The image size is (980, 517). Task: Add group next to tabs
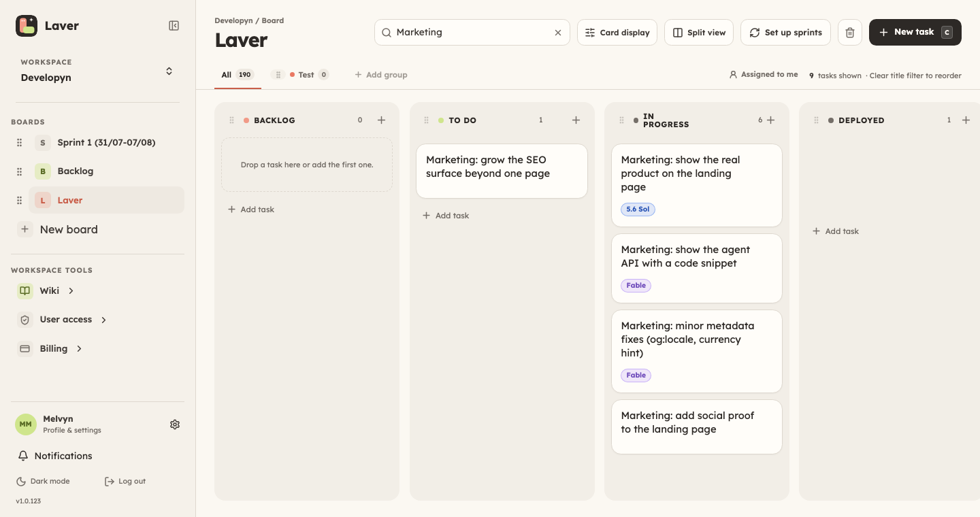pos(380,75)
